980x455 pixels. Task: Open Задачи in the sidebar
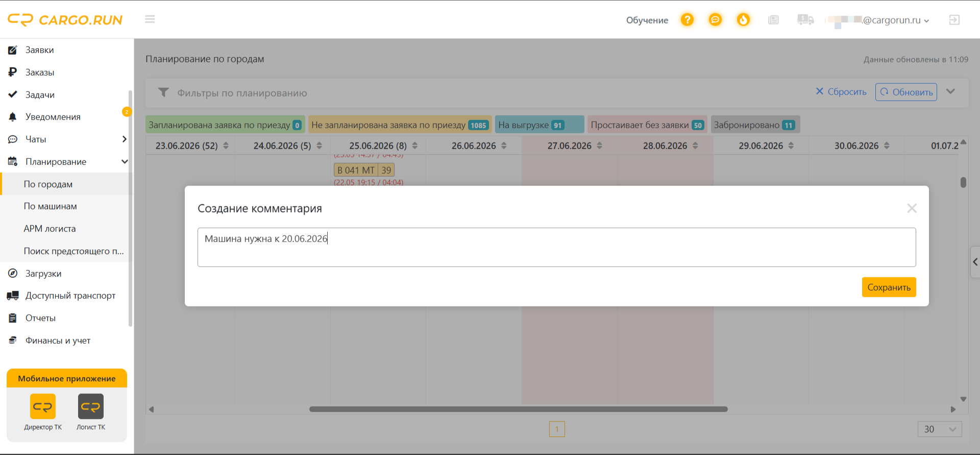pyautogui.click(x=40, y=95)
